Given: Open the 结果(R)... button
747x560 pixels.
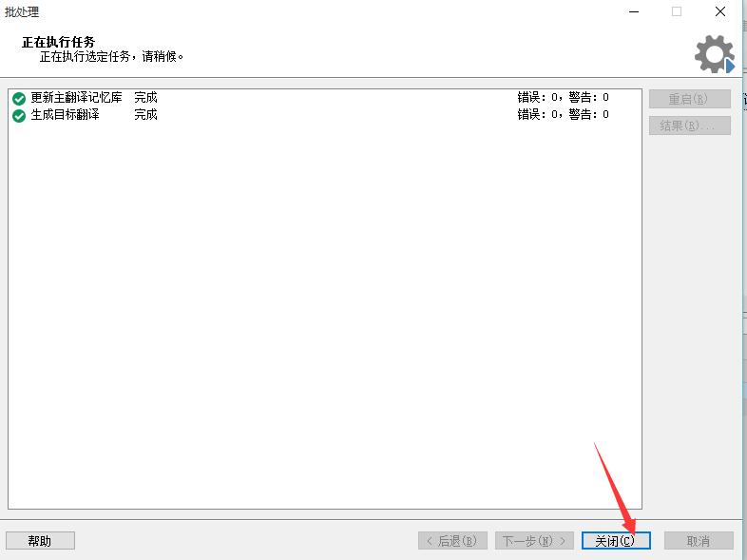Looking at the screenshot, I should point(689,126).
